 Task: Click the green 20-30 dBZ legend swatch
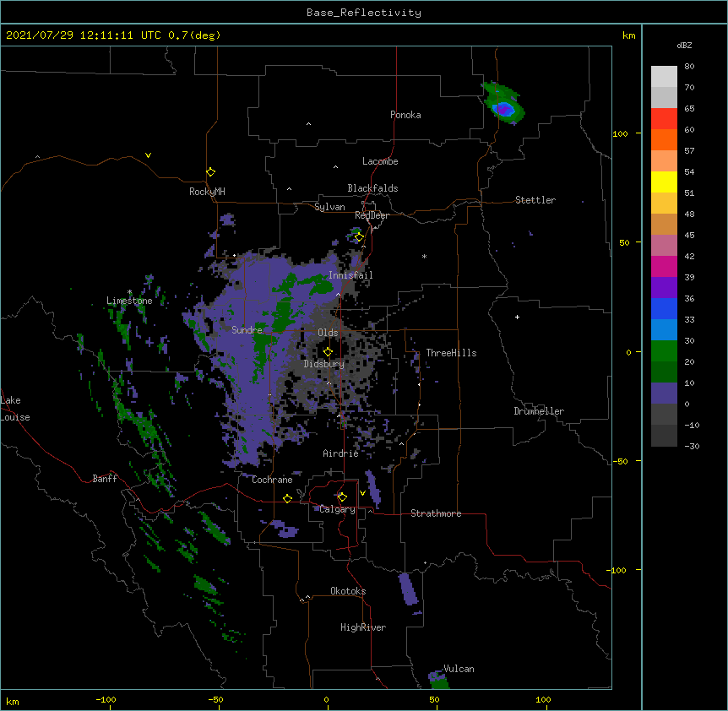[x=664, y=351]
